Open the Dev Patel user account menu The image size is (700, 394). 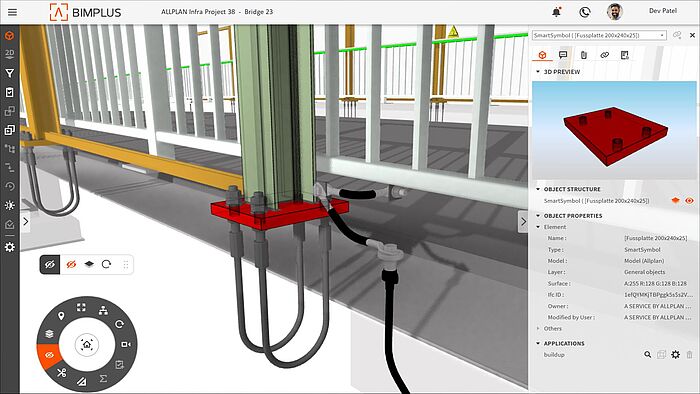pyautogui.click(x=662, y=11)
